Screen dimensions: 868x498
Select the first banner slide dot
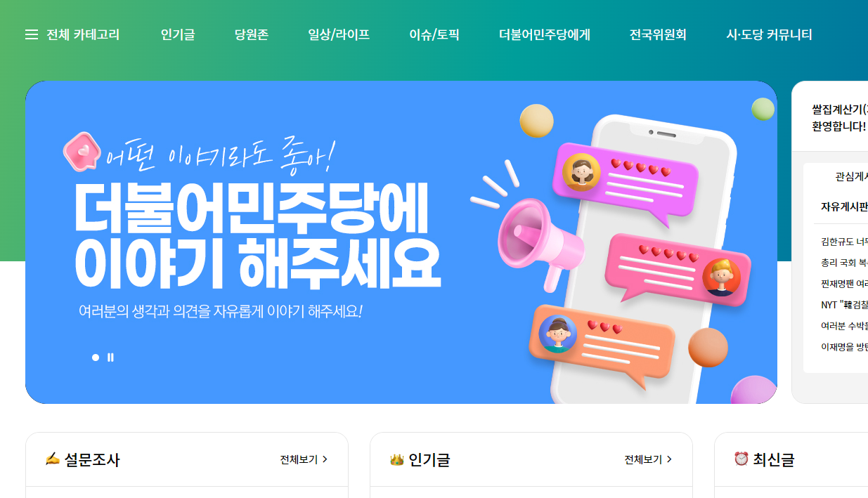coord(96,358)
